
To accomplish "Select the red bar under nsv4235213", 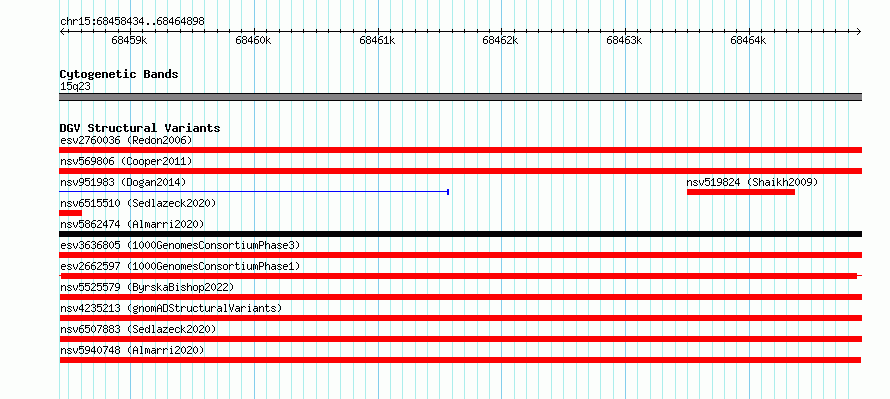I will click(x=460, y=318).
